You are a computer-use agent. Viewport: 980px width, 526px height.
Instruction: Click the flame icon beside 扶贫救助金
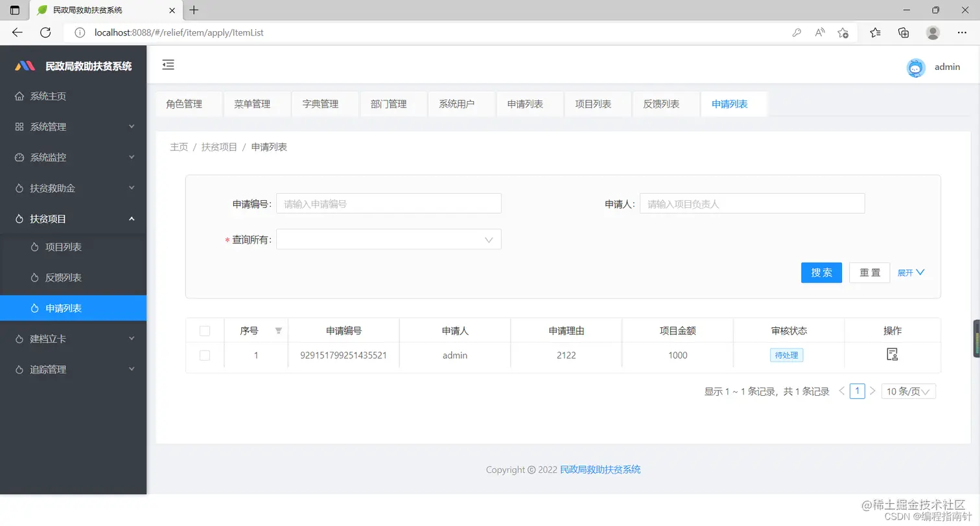click(19, 189)
